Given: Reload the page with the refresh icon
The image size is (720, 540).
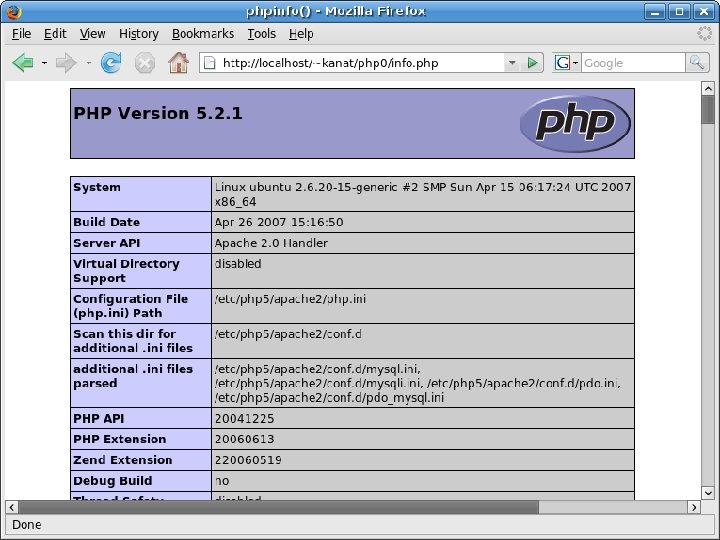Looking at the screenshot, I should [x=111, y=62].
